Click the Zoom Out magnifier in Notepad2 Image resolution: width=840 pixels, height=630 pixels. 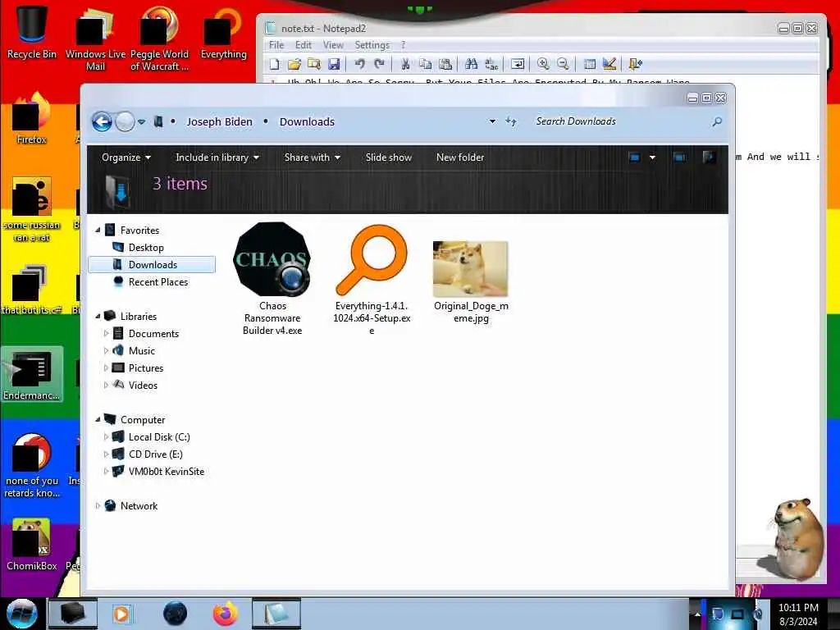pos(563,64)
